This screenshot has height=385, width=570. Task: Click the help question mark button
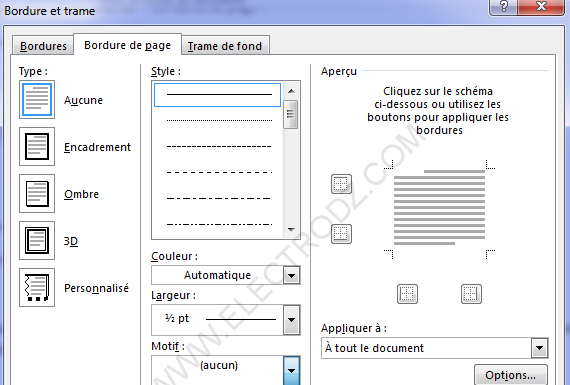503,7
